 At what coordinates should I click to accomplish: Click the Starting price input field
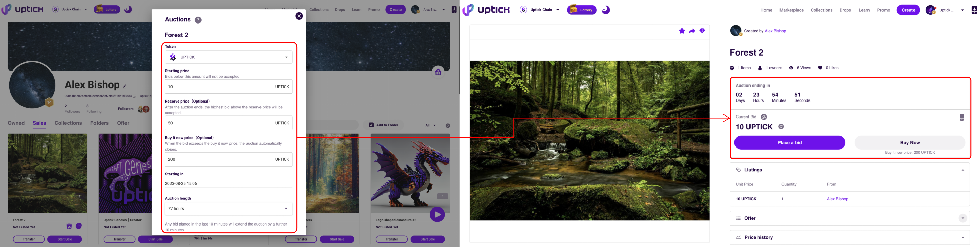tap(219, 87)
